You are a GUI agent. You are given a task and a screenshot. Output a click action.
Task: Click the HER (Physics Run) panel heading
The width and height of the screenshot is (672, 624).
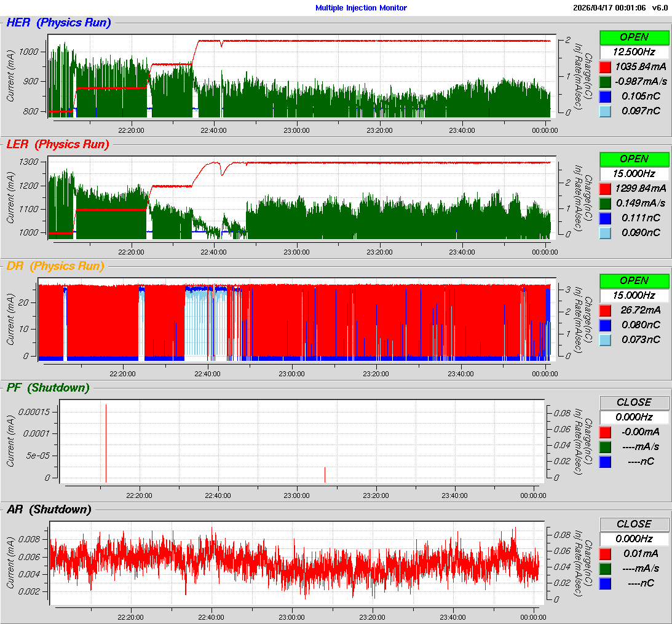pos(58,23)
